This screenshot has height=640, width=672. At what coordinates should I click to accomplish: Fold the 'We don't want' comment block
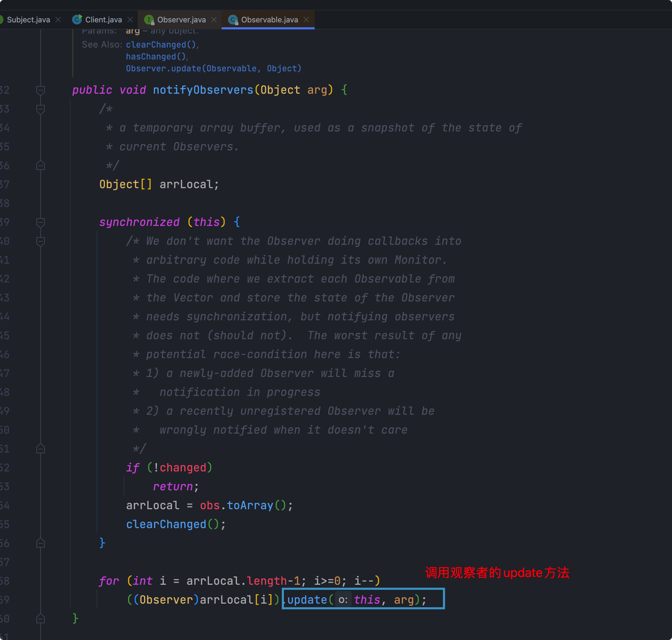[41, 241]
